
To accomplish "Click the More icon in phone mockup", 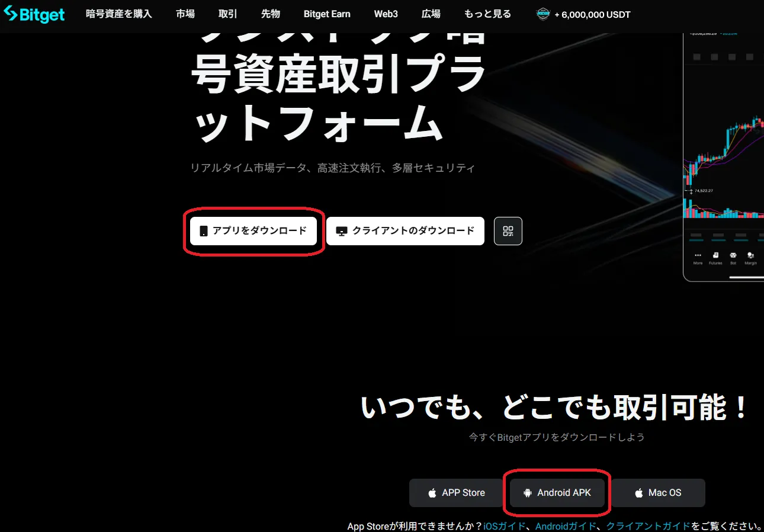I will pyautogui.click(x=698, y=258).
